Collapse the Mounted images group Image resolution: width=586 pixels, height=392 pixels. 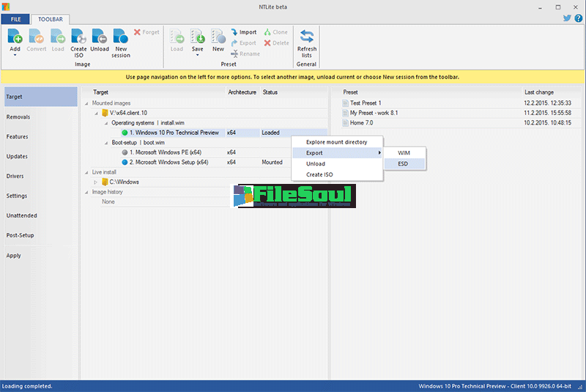click(x=86, y=103)
